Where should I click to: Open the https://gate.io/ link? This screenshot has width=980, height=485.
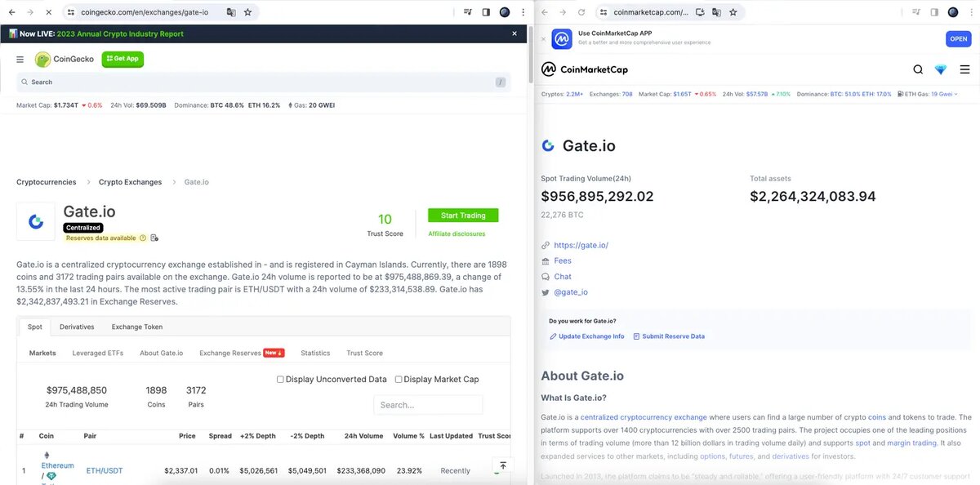[581, 245]
